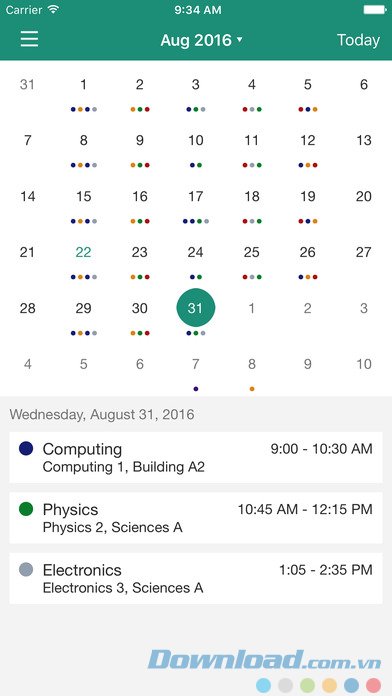Viewport: 392px width, 696px height.
Task: Select August 28 in the calendar
Action: [28, 308]
